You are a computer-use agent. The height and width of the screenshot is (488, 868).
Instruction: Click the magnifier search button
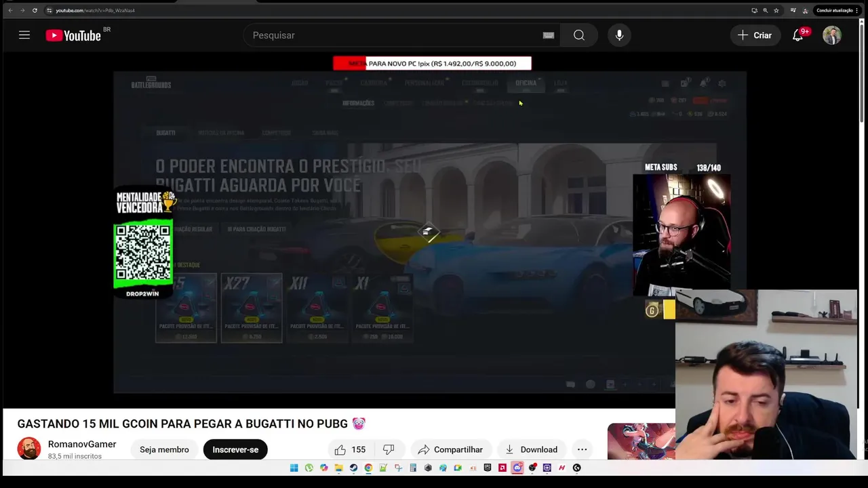point(579,35)
